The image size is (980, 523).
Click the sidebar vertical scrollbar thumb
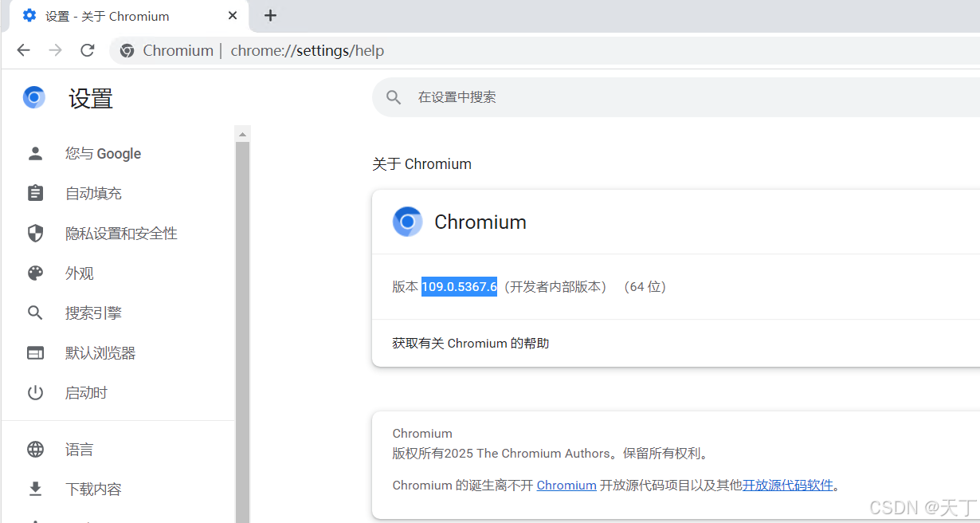[x=243, y=332]
